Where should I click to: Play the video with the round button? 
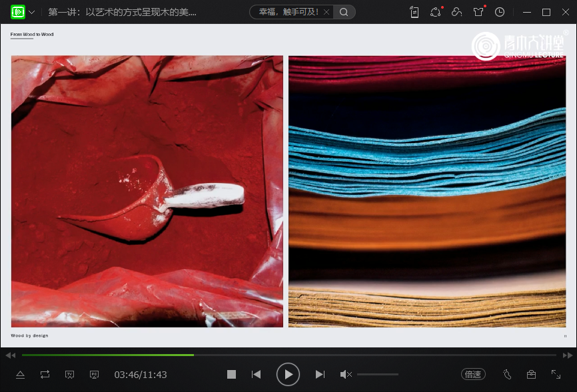click(288, 374)
